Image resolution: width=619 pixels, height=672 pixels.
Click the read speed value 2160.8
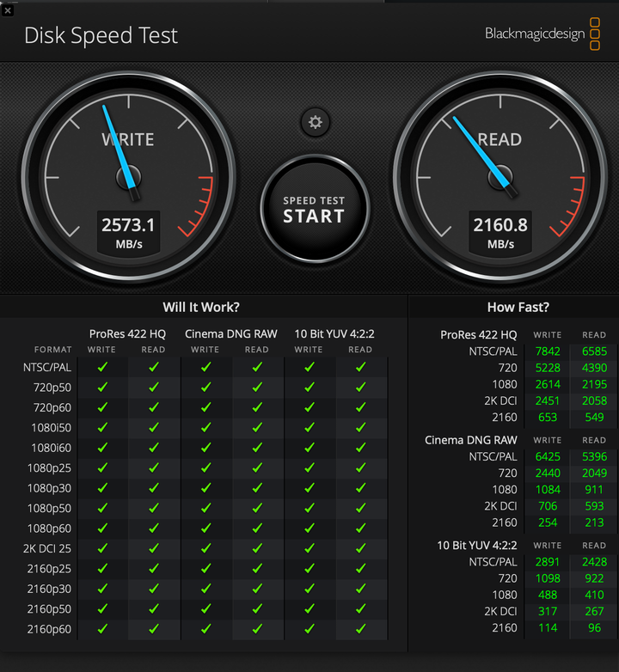point(500,225)
